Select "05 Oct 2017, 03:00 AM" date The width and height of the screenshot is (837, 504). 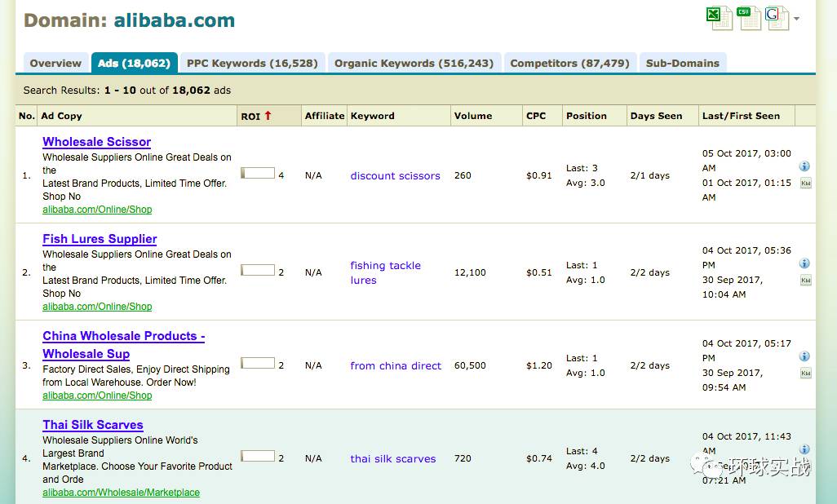[746, 161]
